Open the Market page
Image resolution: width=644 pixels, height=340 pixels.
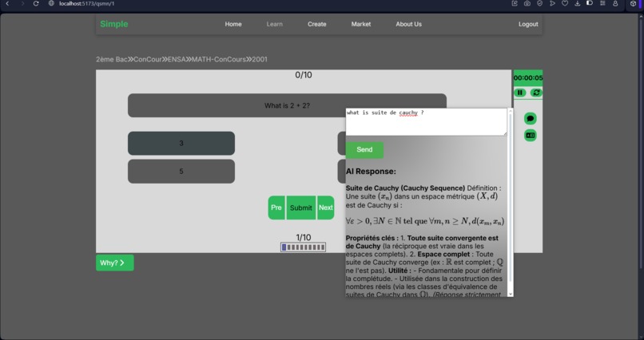[x=361, y=24]
